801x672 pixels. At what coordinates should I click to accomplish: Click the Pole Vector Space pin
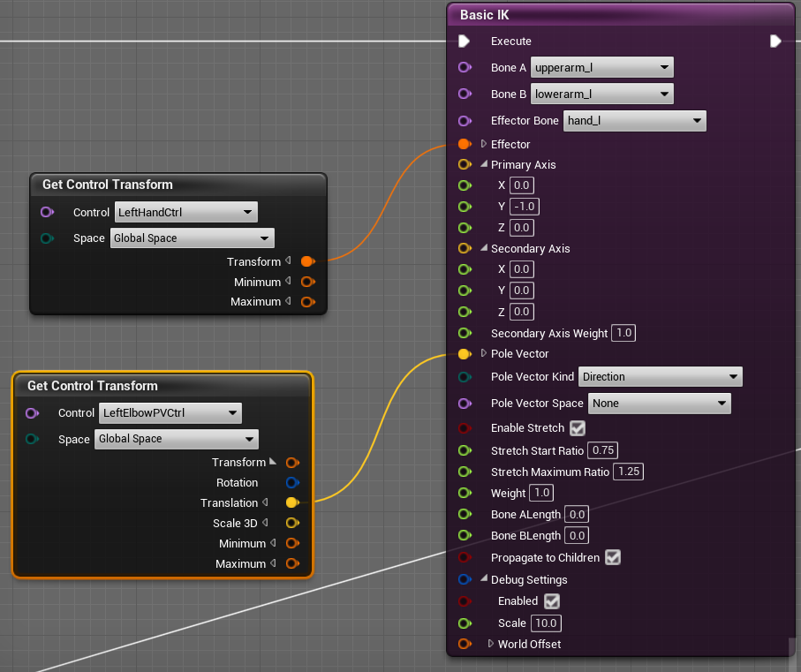[465, 404]
